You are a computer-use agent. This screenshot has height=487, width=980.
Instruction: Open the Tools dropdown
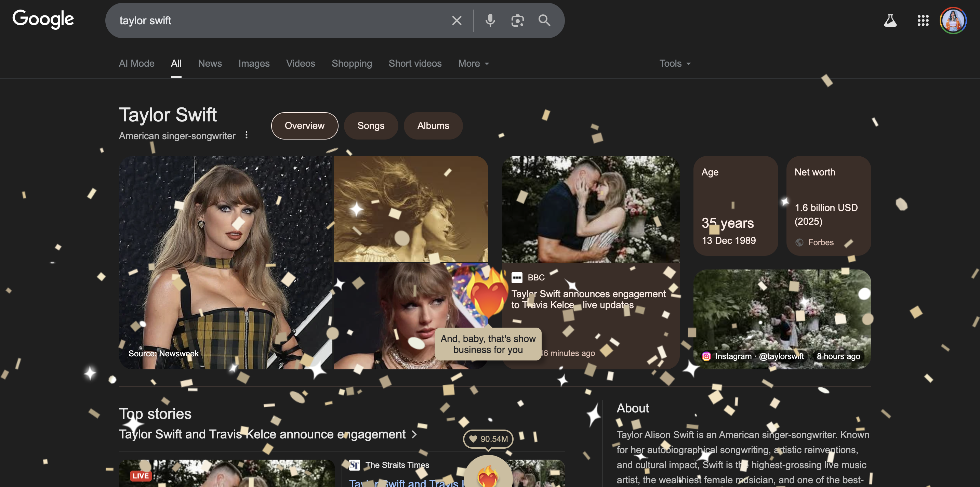[x=675, y=64]
